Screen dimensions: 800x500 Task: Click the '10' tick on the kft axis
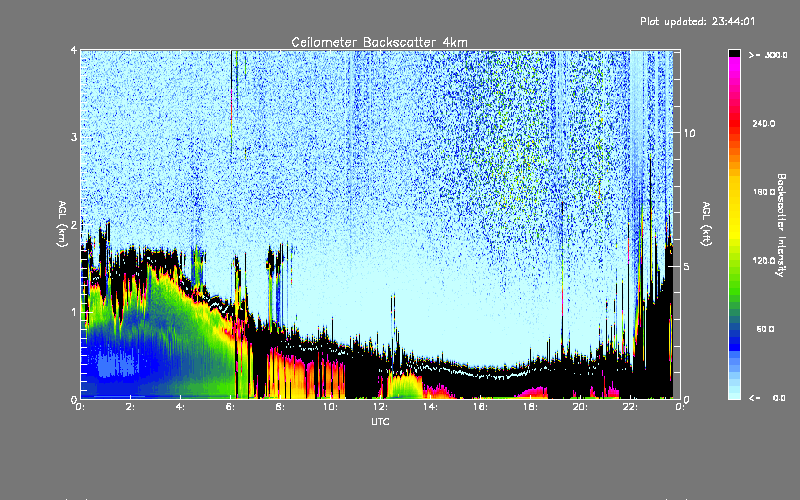point(689,133)
